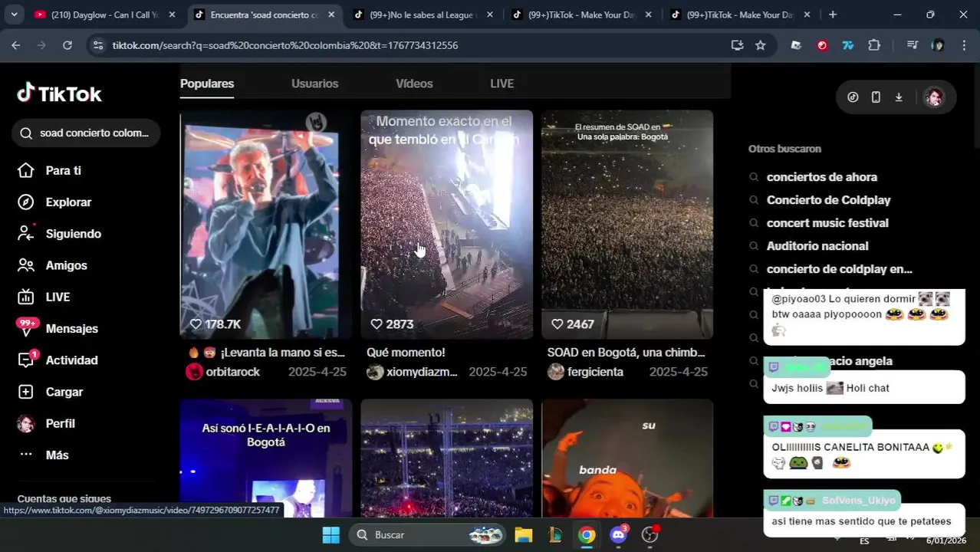The height and width of the screenshot is (552, 980).
Task: Open a new browser tab
Action: pos(833,15)
